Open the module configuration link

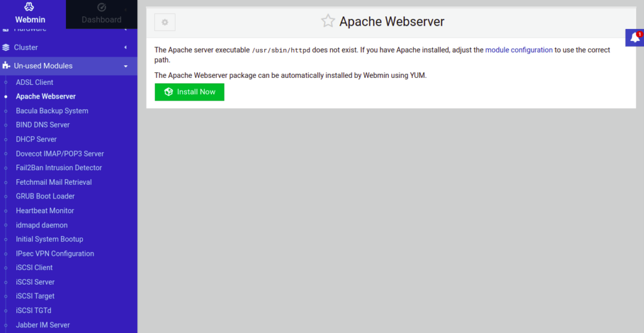point(519,50)
